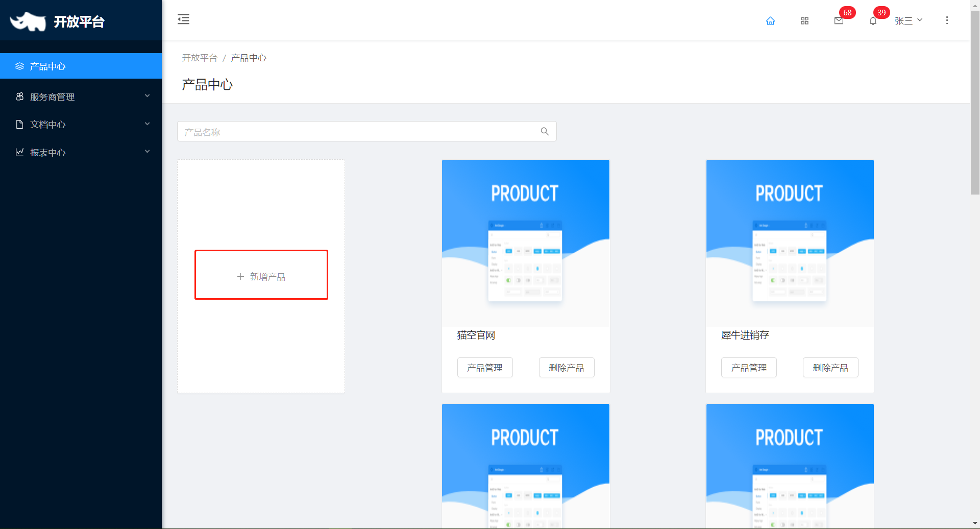Click the 犀牛进销存 product thumbnail
The image size is (980, 529).
coord(790,244)
